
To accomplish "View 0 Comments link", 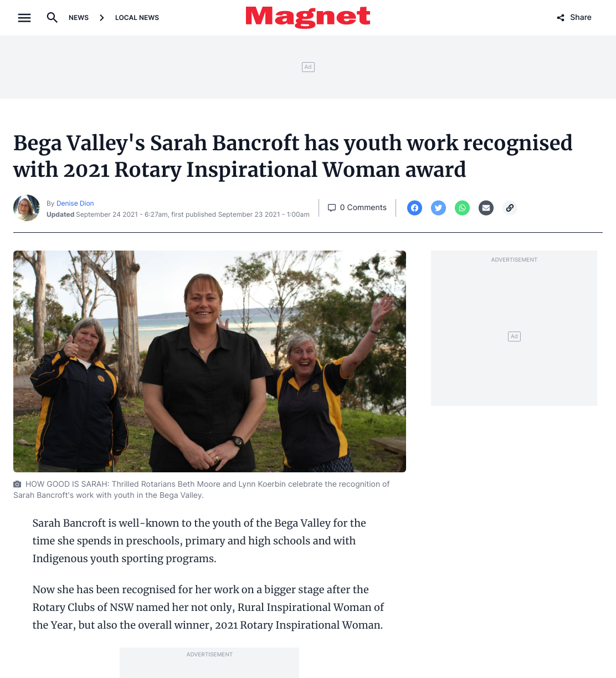I will coord(363,207).
